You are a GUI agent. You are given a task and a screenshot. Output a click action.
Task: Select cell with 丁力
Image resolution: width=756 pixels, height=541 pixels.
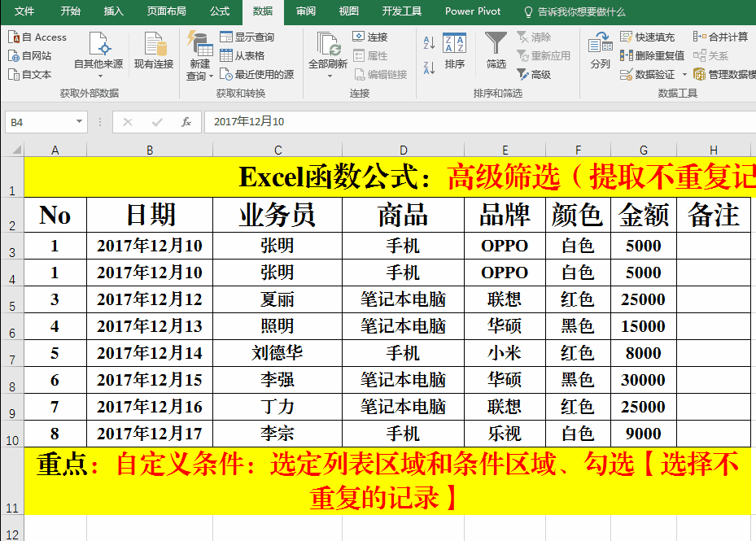[277, 407]
